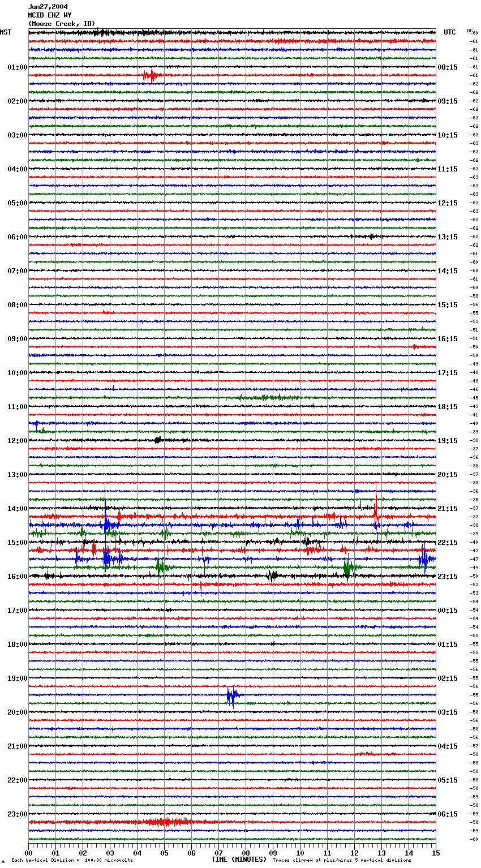Select the 09:00 MST row label
Image resolution: width=481 pixels, height=868 pixels.
click(18, 339)
